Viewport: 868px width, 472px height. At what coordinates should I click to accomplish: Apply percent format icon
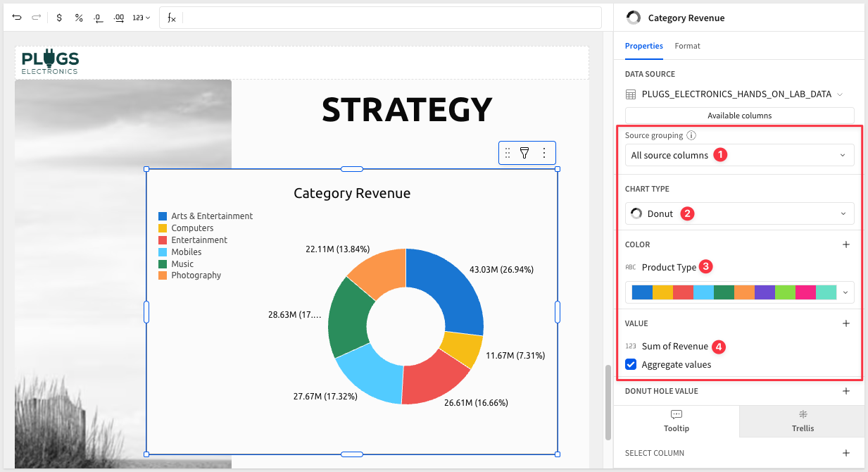79,18
